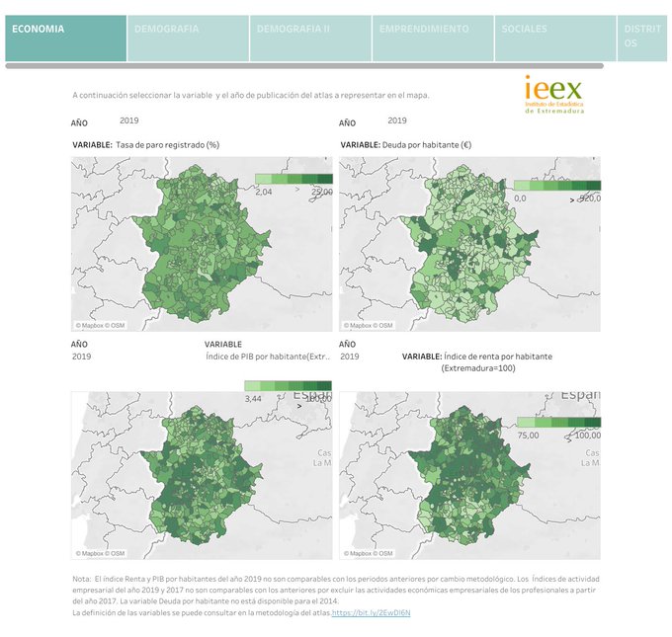Click the active ECONOMIA tab
Screen dimensions: 672x637
pos(65,38)
